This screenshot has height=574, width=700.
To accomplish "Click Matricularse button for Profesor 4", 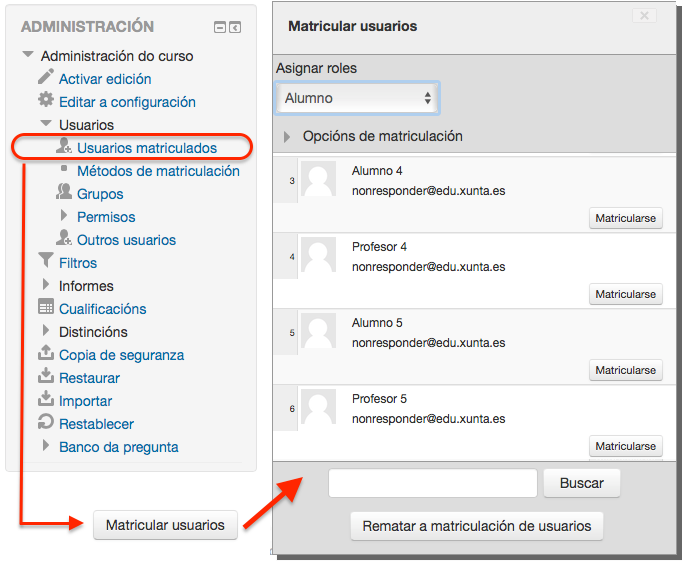I will [625, 294].
